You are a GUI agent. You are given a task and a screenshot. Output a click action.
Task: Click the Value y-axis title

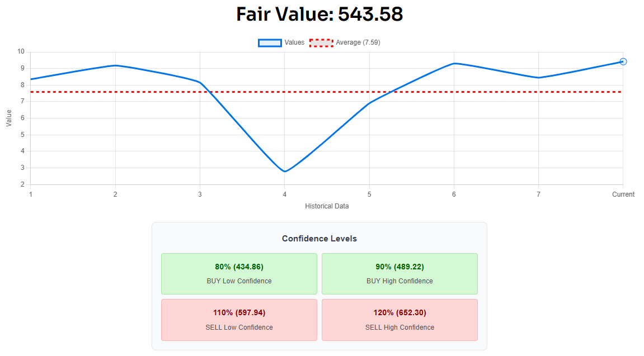(x=9, y=118)
